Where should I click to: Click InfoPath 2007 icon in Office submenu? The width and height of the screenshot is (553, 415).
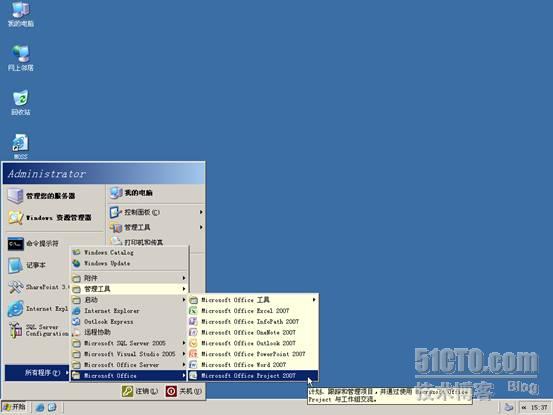(x=193, y=322)
